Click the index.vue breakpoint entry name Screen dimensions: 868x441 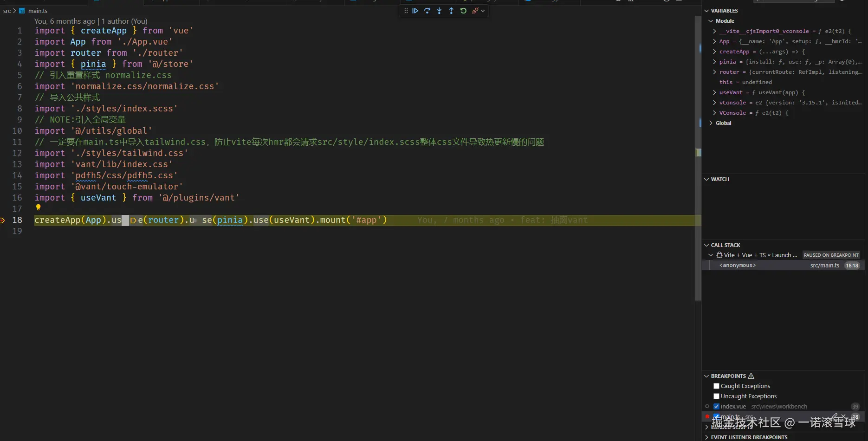733,406
